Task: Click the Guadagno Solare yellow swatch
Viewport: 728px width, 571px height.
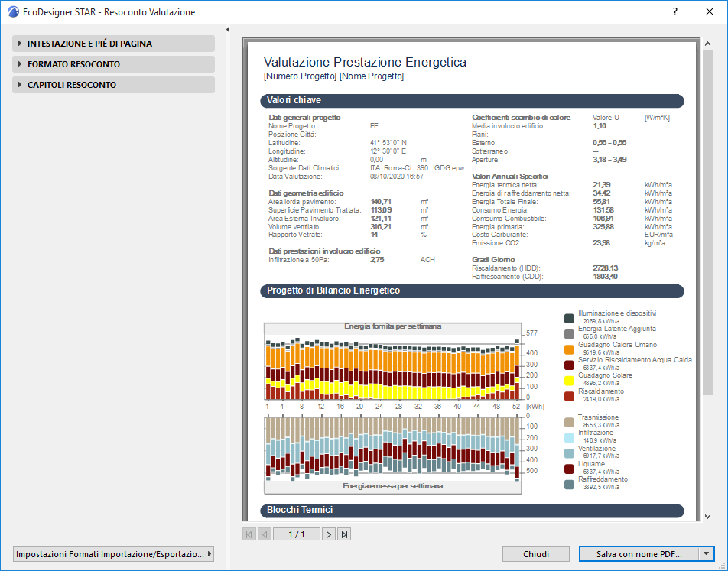Action: 569,380
